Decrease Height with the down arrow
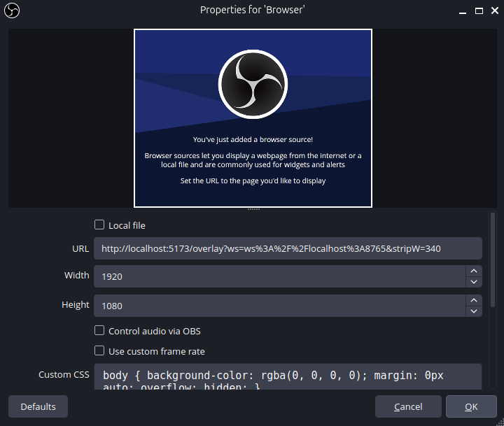 [x=474, y=311]
